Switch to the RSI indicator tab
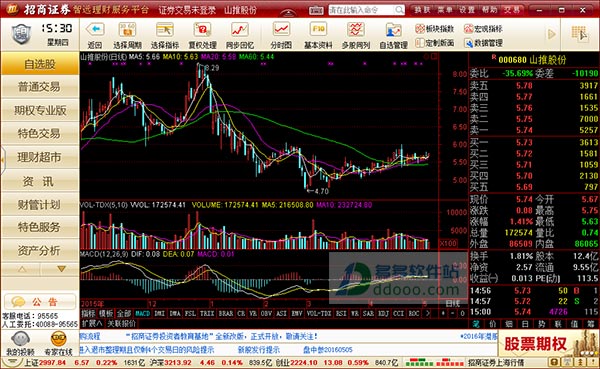600x369 pixels. (x=341, y=313)
